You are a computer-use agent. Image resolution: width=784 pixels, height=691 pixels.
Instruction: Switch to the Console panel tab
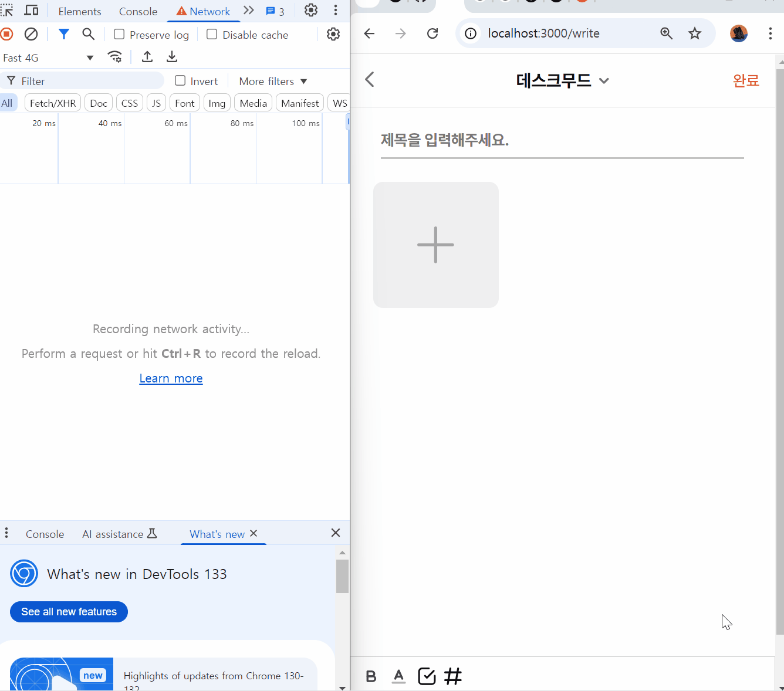138,11
